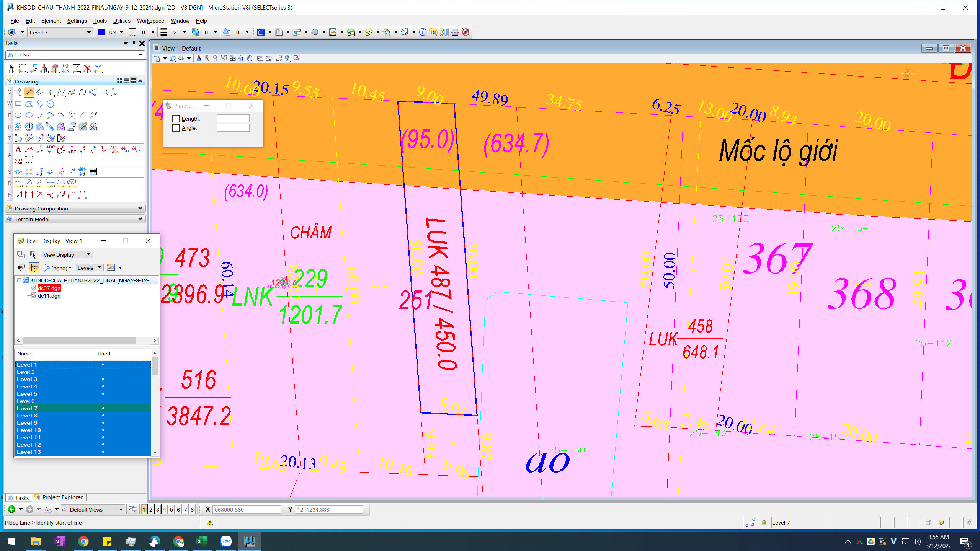Select the Delete Element red X tool
980x551 pixels.
point(87,69)
